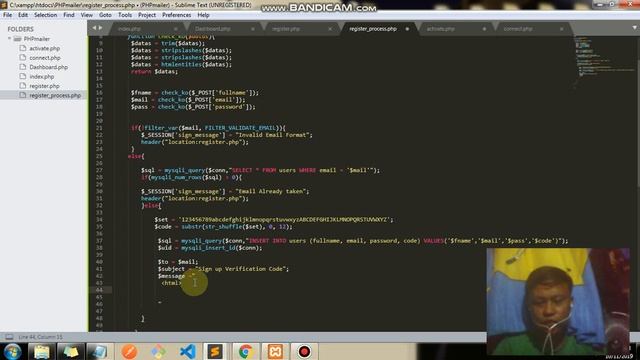Select the PHPmailer folder icon
Viewport: 640px width, 360px height.
(x=17, y=39)
